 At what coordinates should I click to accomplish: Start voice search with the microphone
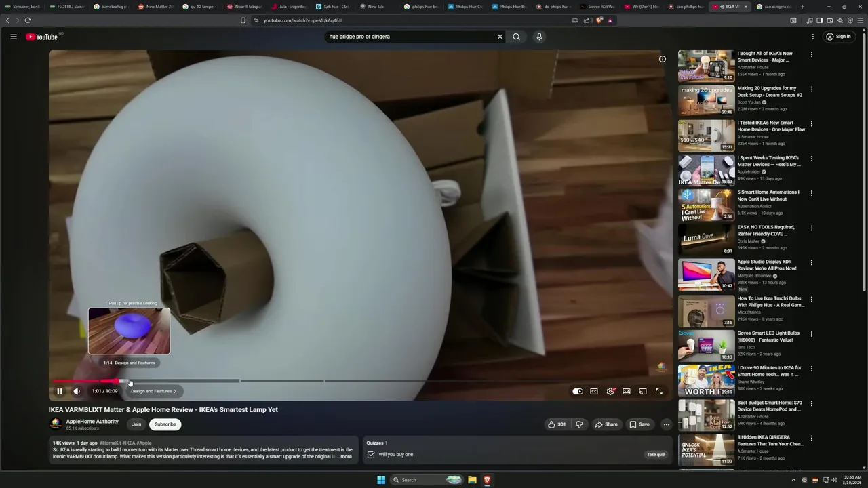[539, 37]
